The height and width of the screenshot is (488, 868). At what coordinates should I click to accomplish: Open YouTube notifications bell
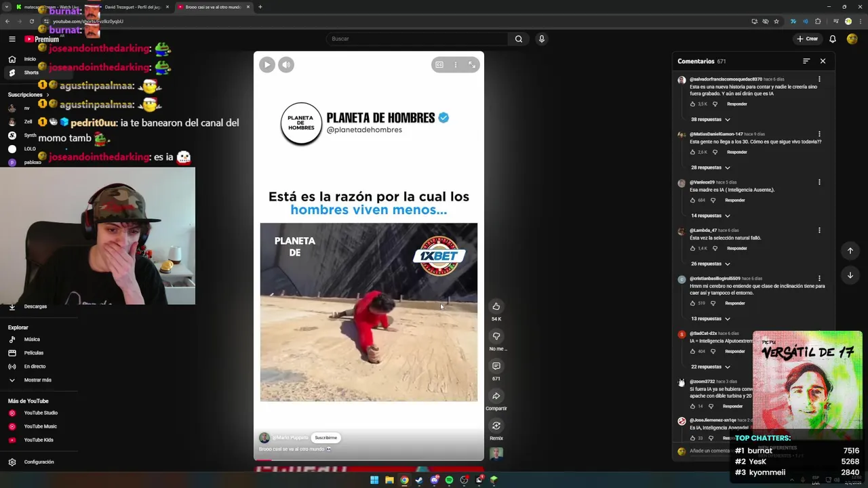(x=833, y=39)
